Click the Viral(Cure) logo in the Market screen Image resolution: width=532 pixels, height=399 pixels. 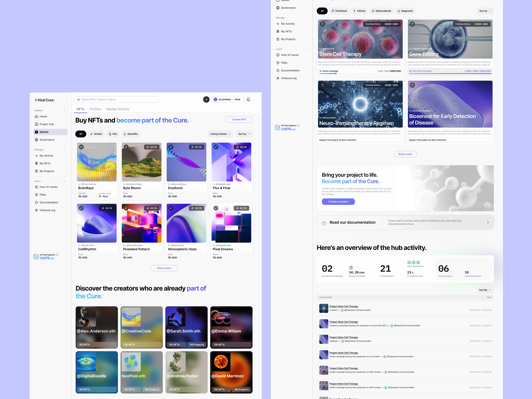click(x=44, y=100)
